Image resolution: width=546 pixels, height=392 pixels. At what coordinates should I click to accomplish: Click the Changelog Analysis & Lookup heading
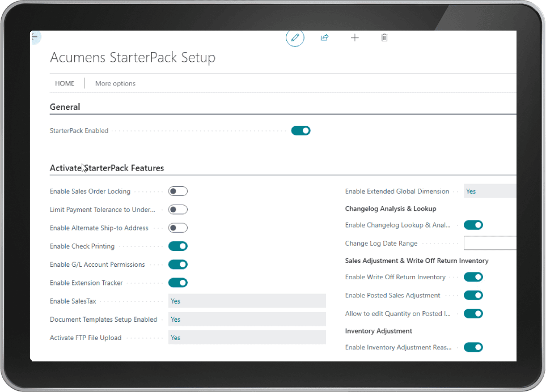tap(391, 208)
